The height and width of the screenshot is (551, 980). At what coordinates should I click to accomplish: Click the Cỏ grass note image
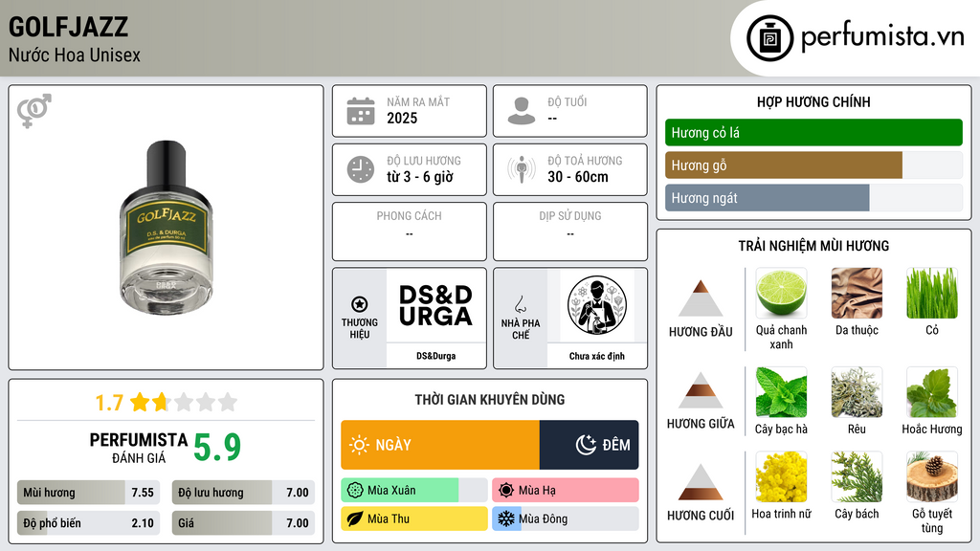point(932,293)
